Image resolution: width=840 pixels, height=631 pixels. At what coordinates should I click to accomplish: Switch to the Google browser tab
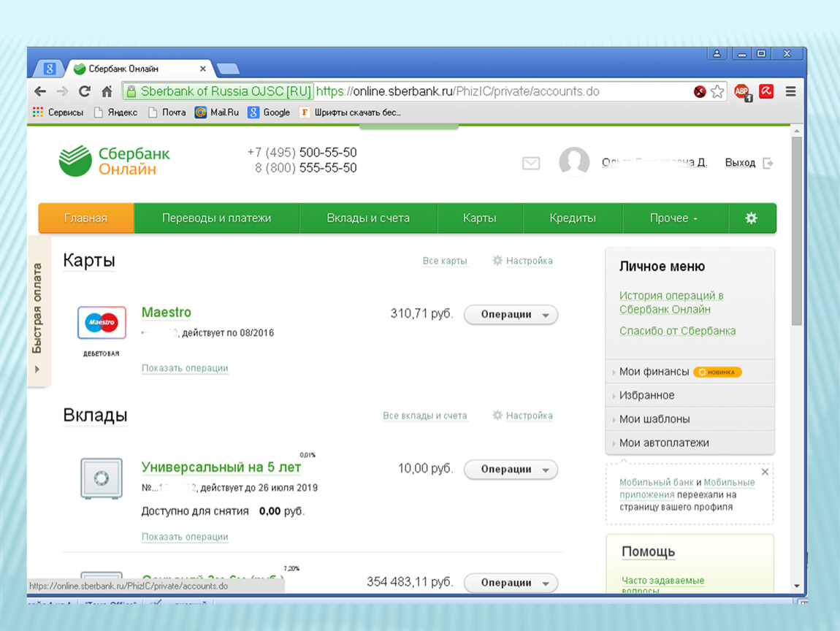(x=49, y=69)
